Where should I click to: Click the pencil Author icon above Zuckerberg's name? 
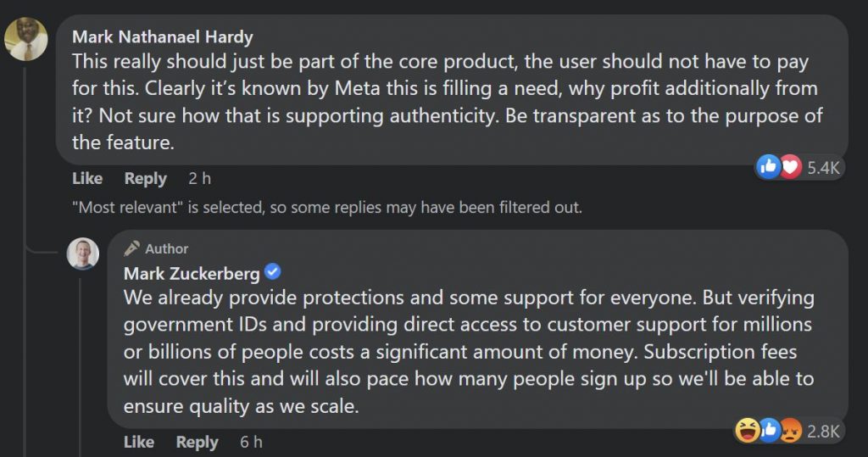tap(132, 249)
